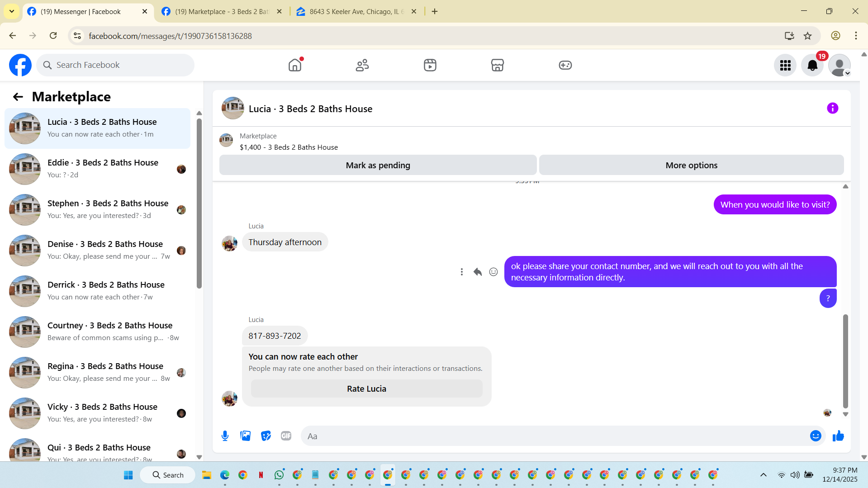Attach a photo file icon
The height and width of the screenshot is (488, 868).
(245, 436)
